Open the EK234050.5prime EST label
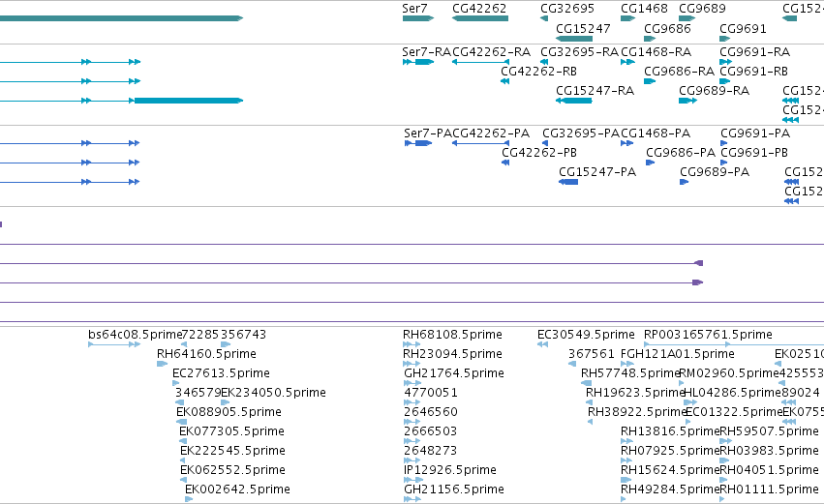Viewport: 824px width, 504px height. [273, 393]
